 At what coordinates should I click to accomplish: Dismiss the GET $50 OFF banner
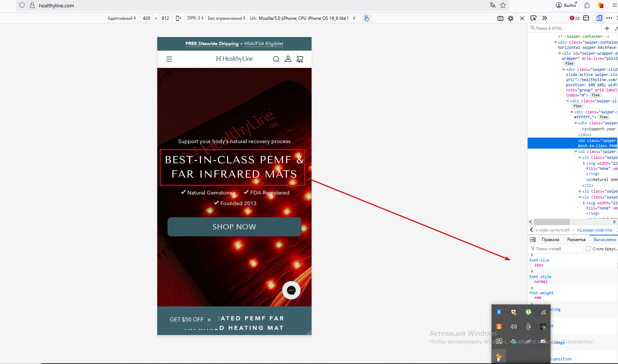coord(209,320)
